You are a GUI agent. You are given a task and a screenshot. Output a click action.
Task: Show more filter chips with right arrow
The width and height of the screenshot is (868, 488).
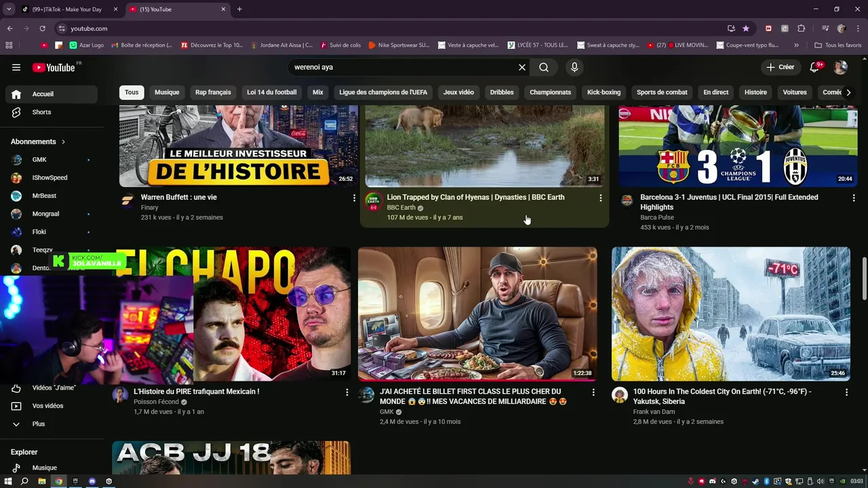click(x=848, y=92)
